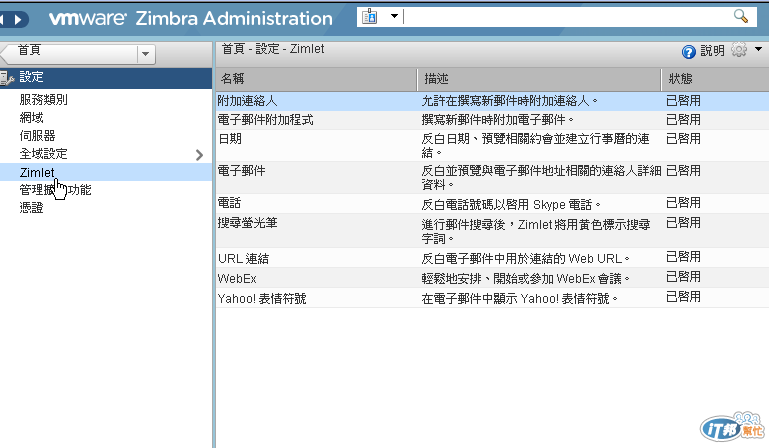Sort by 描述 column header
769x448 pixels.
click(x=539, y=79)
